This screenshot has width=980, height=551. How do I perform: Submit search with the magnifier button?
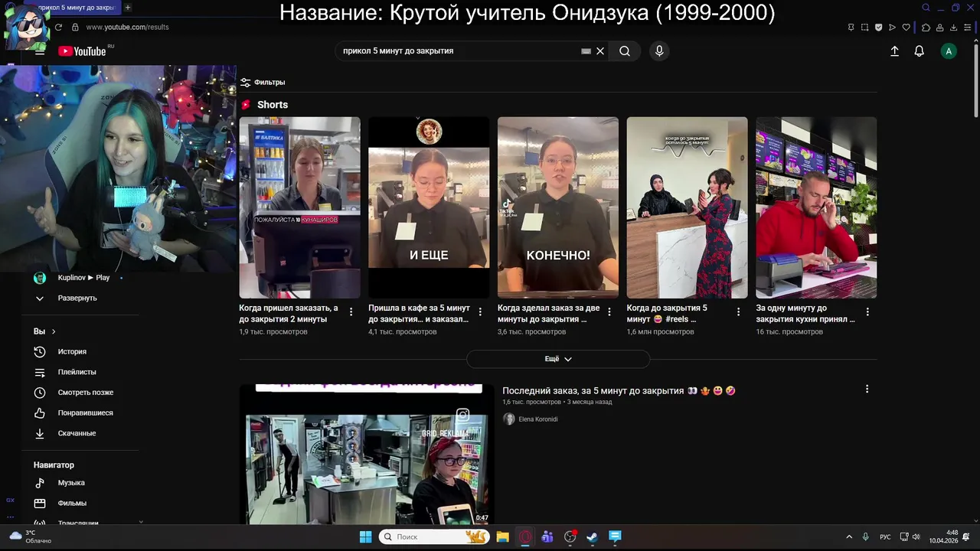pos(625,51)
